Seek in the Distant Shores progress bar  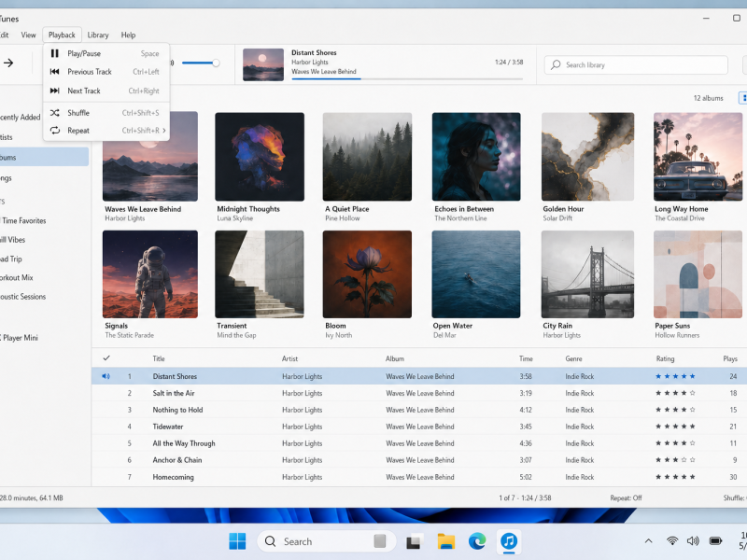(407, 78)
